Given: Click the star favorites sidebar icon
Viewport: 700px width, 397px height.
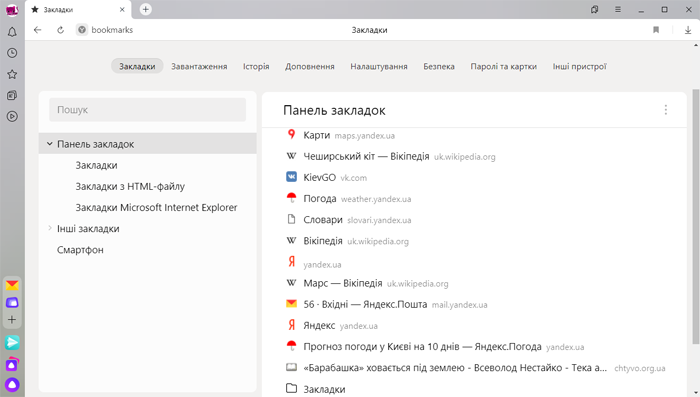Looking at the screenshot, I should pyautogui.click(x=12, y=74).
